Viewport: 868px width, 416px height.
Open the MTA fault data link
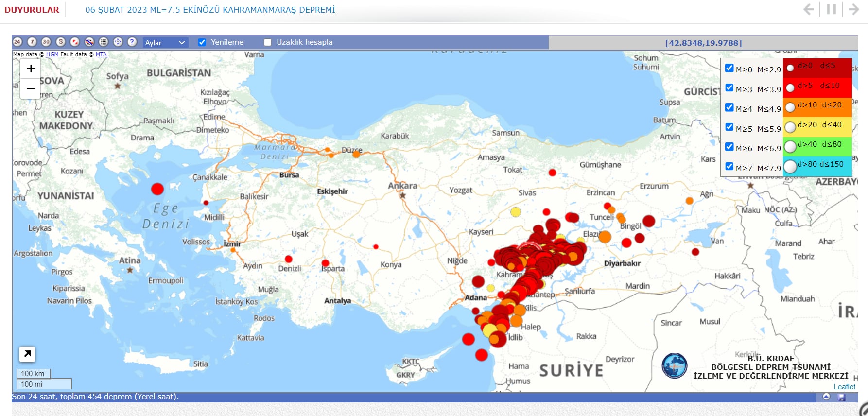pos(101,54)
